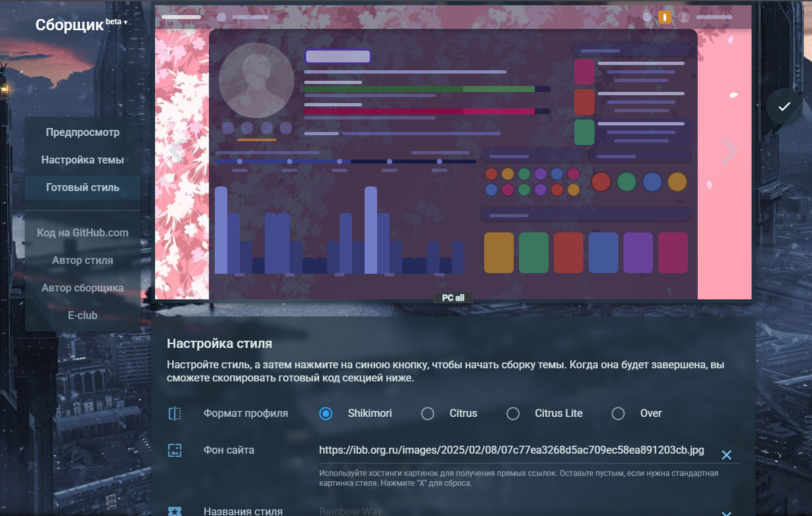Visit the Автор стиля link
Screen dimensions: 812x516
point(83,261)
